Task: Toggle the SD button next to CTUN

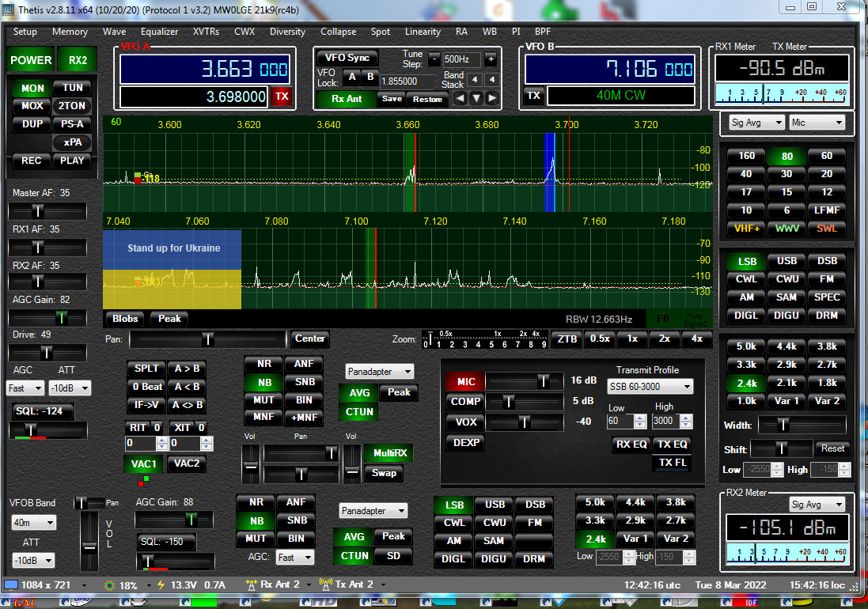Action: 393,556
